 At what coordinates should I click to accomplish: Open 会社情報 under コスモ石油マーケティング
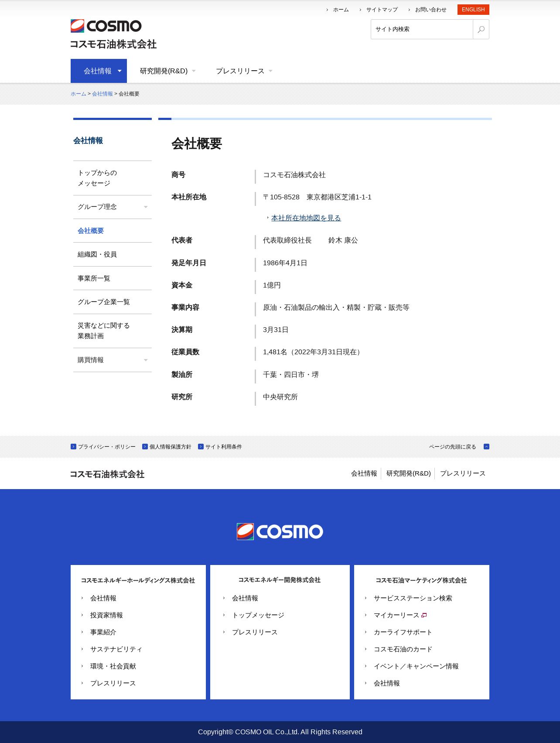tap(387, 683)
